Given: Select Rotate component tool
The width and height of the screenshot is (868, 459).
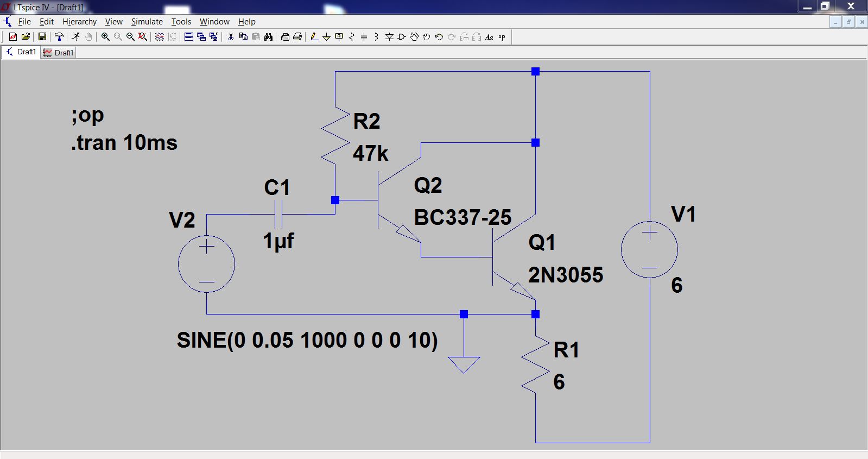Looking at the screenshot, I should click(x=464, y=37).
